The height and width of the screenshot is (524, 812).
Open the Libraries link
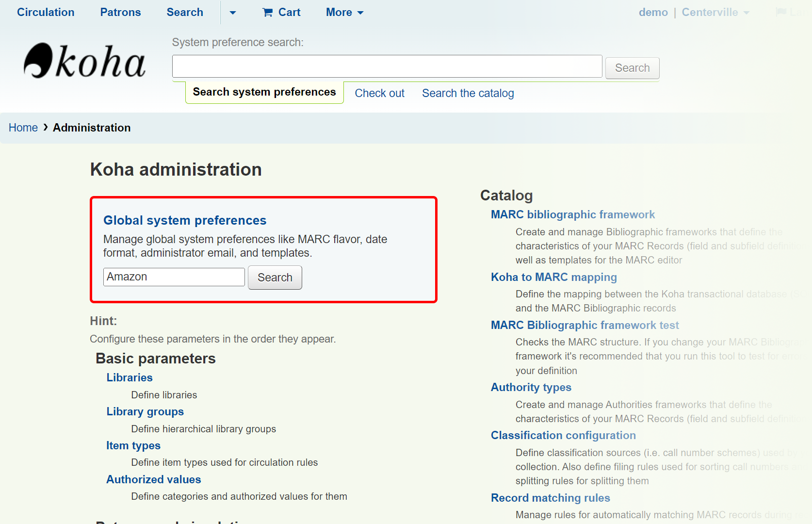[x=130, y=377]
